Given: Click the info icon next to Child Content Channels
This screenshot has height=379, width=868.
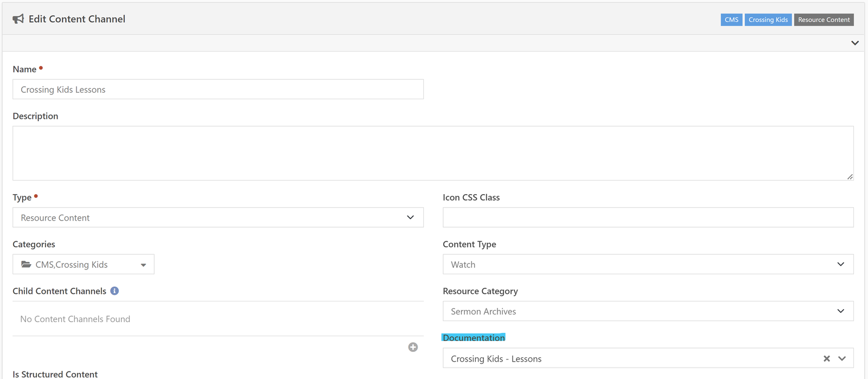Looking at the screenshot, I should coord(114,291).
